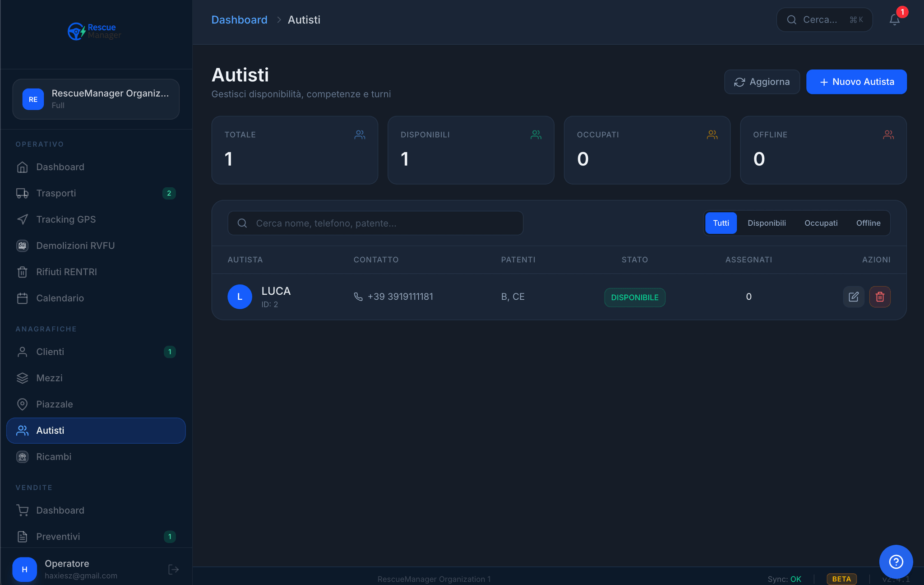Select the Occupati filter
The height and width of the screenshot is (585, 924).
point(821,223)
